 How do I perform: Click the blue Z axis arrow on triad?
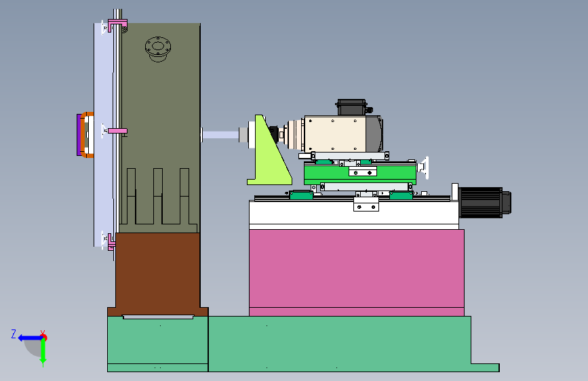pos(29,338)
